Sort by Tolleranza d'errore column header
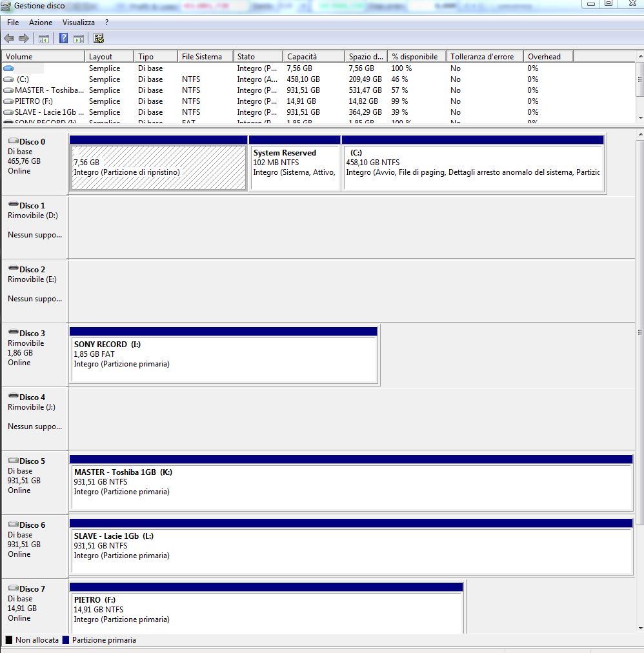644x653 pixels. point(485,57)
